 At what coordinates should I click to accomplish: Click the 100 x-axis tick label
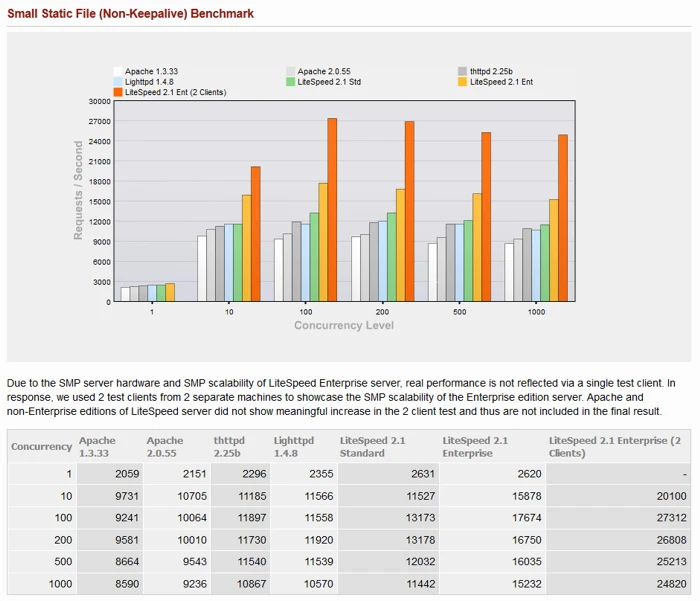[x=306, y=312]
